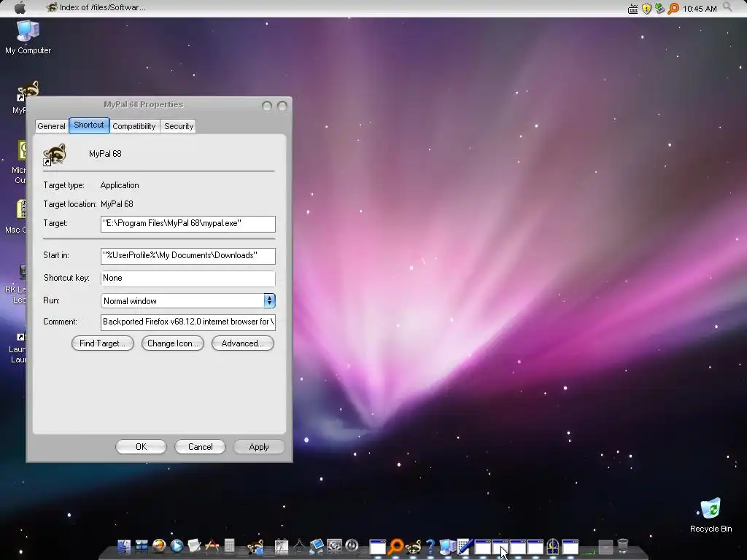This screenshot has width=747, height=560.
Task: Open the Apple logo menu
Action: click(20, 8)
